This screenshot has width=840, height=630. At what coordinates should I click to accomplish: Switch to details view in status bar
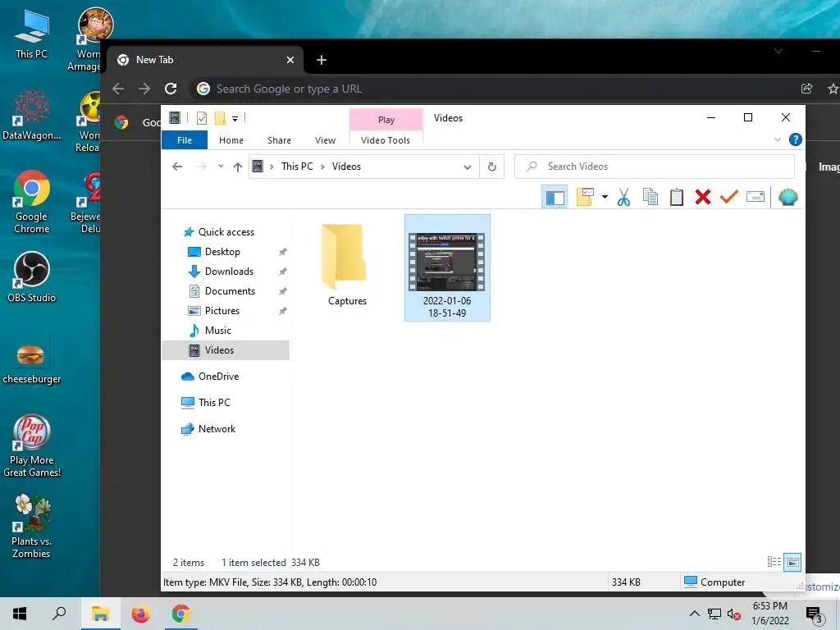774,562
